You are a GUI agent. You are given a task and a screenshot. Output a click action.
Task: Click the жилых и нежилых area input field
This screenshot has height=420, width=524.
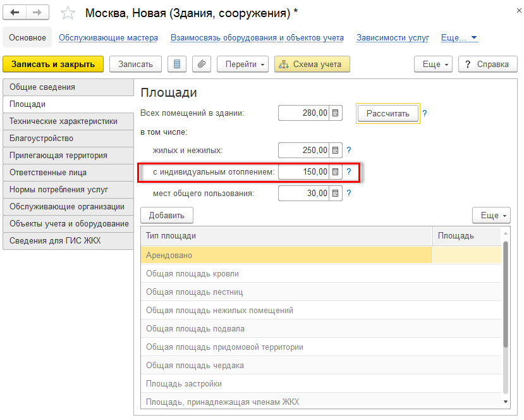[x=304, y=150]
